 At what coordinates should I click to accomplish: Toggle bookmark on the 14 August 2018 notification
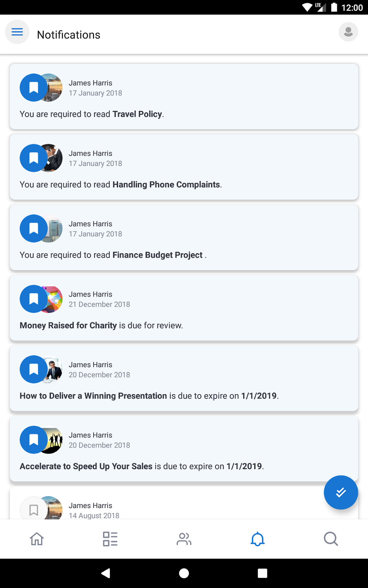click(x=34, y=509)
